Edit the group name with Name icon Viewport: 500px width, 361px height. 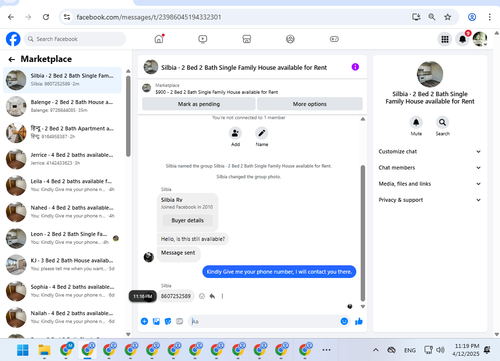pos(262,133)
